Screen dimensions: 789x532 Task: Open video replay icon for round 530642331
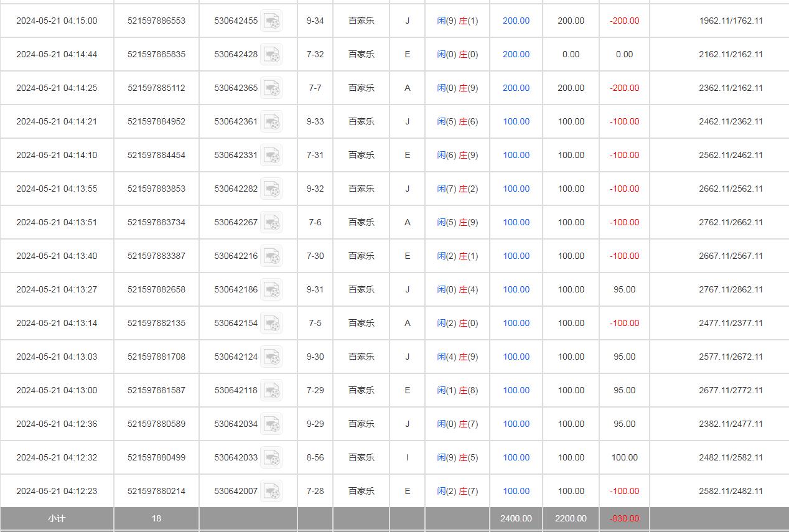click(x=271, y=155)
